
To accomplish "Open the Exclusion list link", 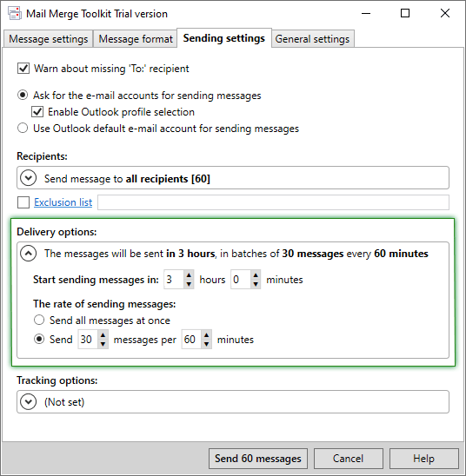I will [63, 202].
